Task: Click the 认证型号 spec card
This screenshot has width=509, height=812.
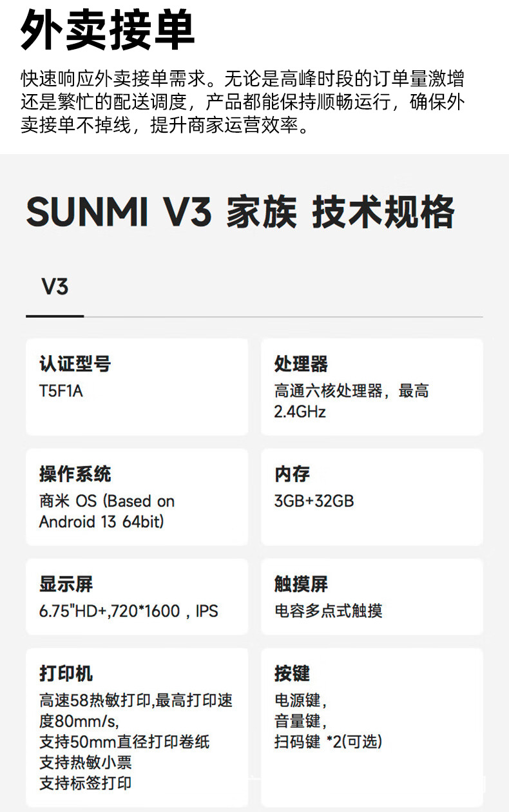Action: pyautogui.click(x=137, y=387)
